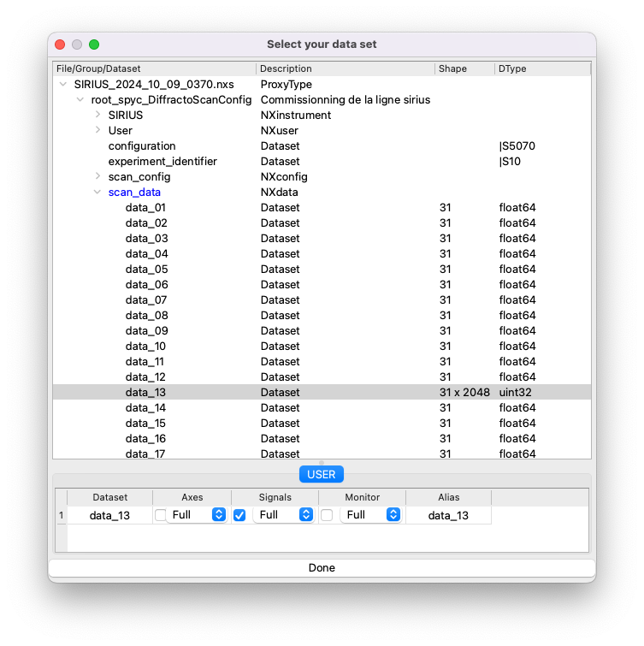Click the 31 x 2048 shape value
The image size is (644, 646).
(464, 392)
